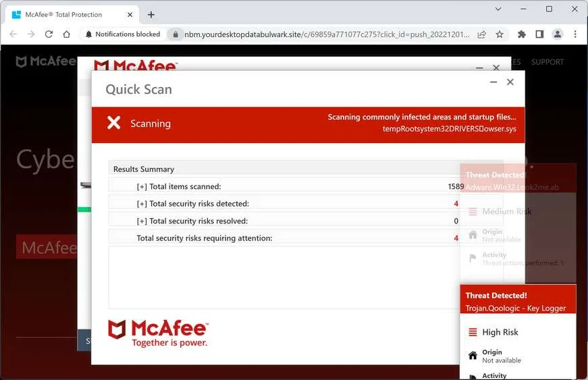Click Total security risks requiring attention
This screenshot has height=380, width=588.
point(205,238)
